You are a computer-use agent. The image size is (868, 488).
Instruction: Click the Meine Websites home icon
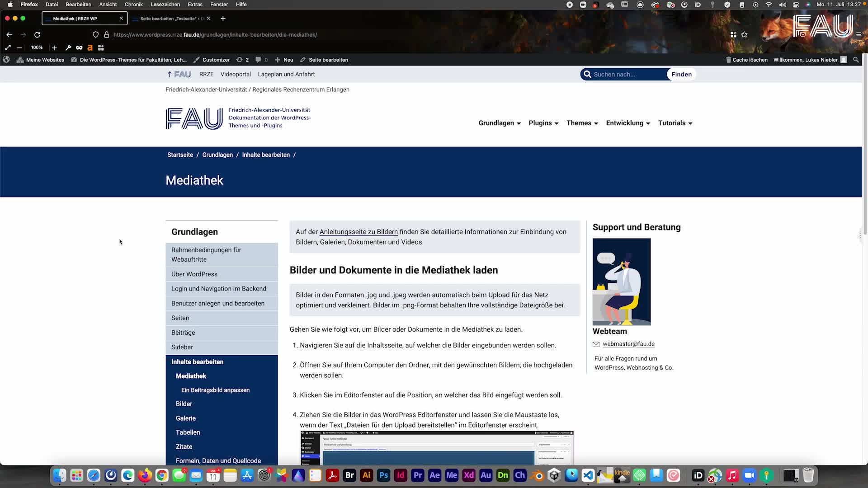pyautogui.click(x=20, y=60)
